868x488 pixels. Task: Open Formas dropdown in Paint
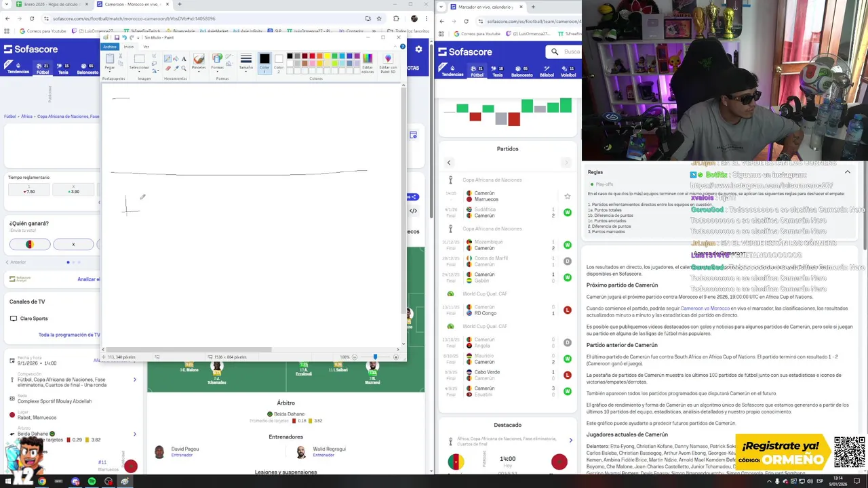(x=217, y=68)
